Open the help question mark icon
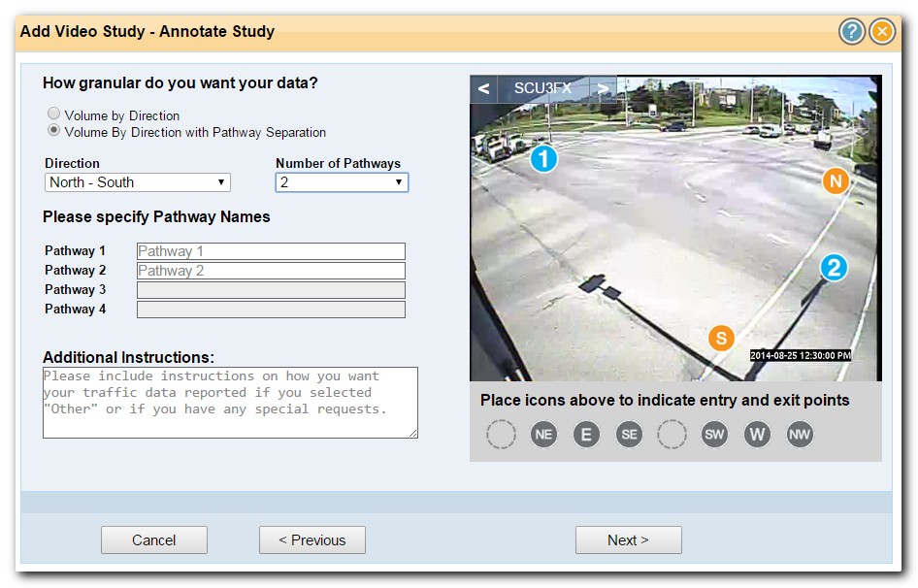The height and width of the screenshot is (588, 918). coord(851,32)
